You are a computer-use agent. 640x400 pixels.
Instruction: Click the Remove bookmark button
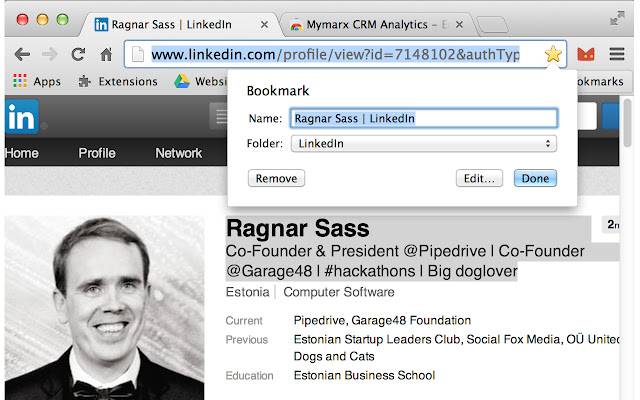276,178
